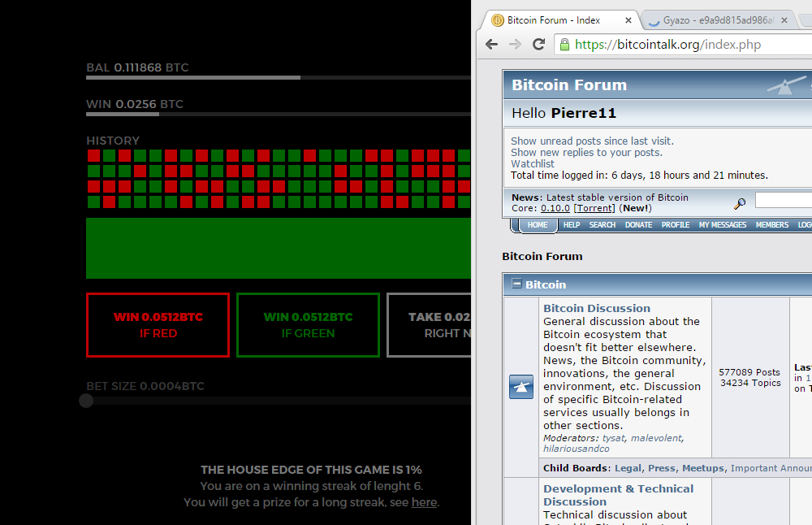Screen dimensions: 812x525
Task: View moderator hilariousandco's profile
Action: click(x=577, y=449)
